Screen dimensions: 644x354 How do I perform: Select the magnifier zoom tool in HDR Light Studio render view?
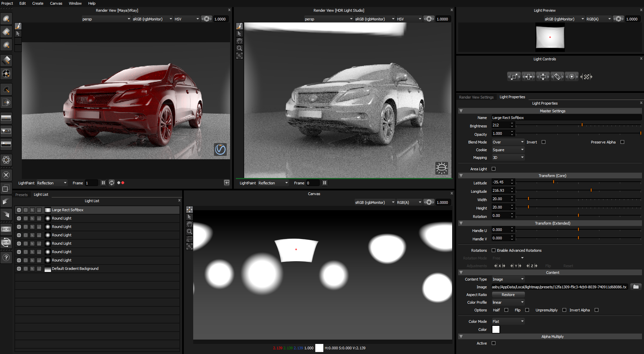point(239,48)
